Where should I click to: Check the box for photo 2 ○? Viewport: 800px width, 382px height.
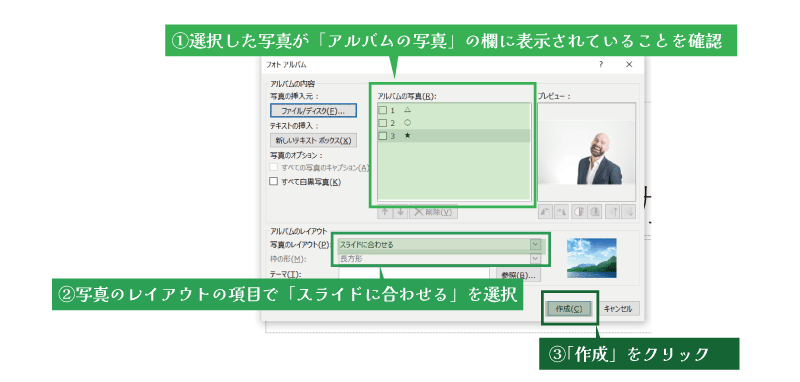(x=383, y=123)
